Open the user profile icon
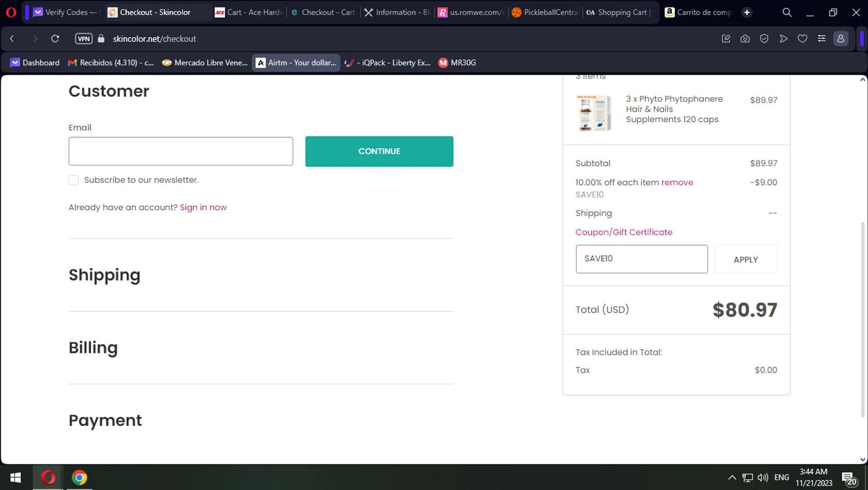The width and height of the screenshot is (868, 490). (x=841, y=39)
